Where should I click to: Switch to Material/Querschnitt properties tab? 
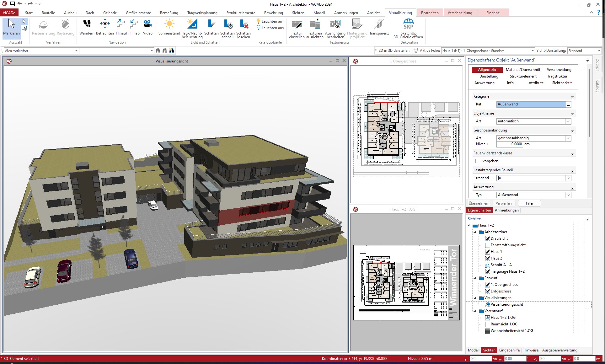[523, 70]
